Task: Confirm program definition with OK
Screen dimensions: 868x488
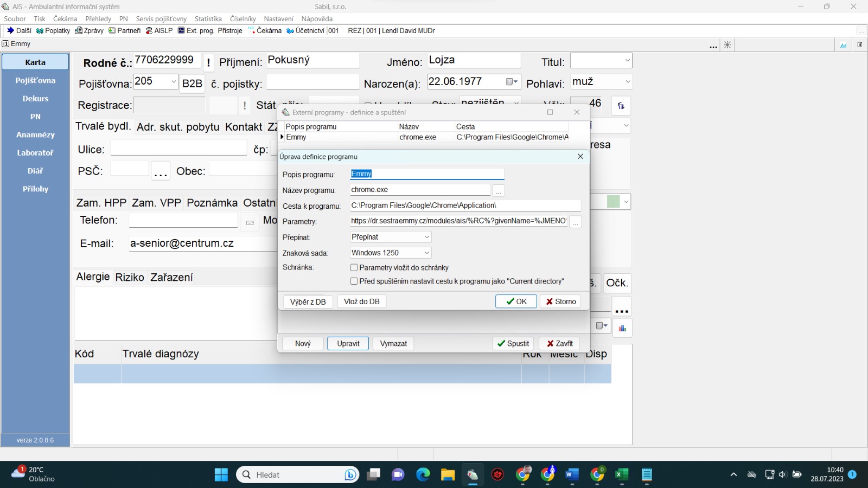Action: [516, 301]
